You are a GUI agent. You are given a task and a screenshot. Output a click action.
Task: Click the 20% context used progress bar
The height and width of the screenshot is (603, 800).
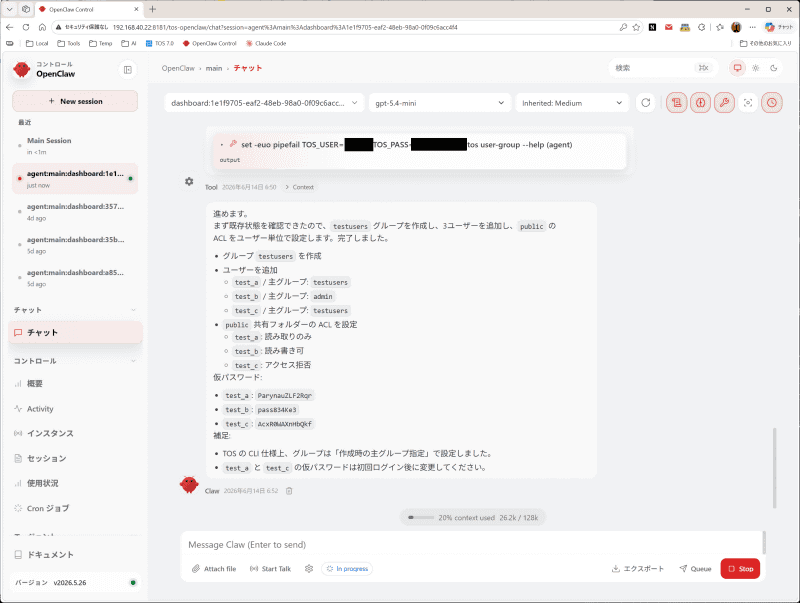[421, 518]
